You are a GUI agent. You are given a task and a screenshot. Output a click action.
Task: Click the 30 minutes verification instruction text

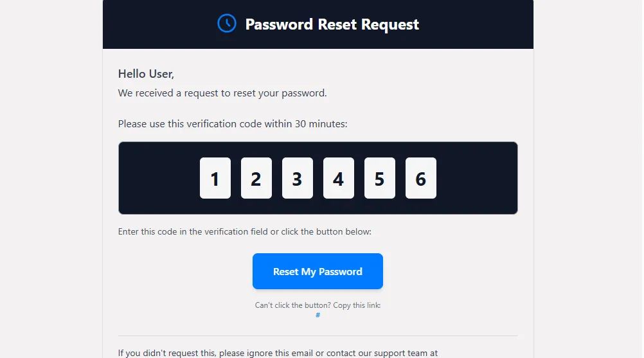coord(233,123)
